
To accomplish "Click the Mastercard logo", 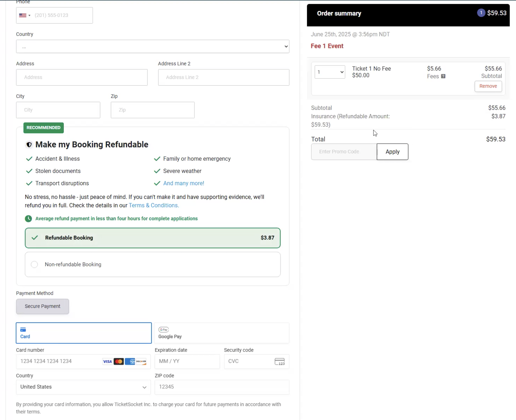I will pyautogui.click(x=118, y=362).
